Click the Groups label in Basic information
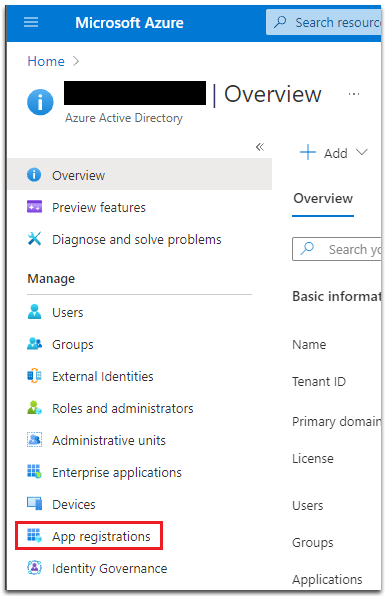 pyautogui.click(x=312, y=543)
